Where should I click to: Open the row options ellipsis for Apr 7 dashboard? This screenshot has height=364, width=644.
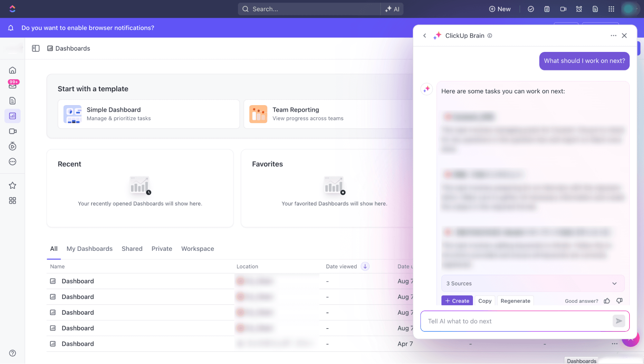tap(615, 344)
